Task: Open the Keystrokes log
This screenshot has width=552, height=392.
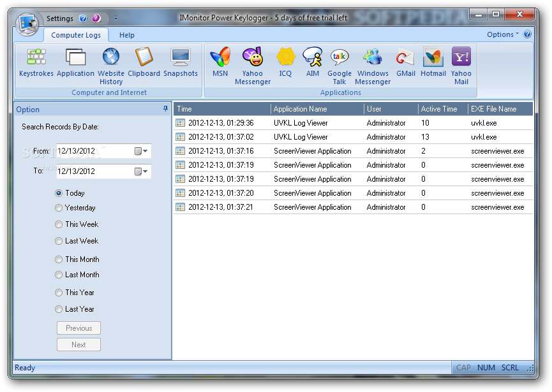Action: pyautogui.click(x=36, y=62)
